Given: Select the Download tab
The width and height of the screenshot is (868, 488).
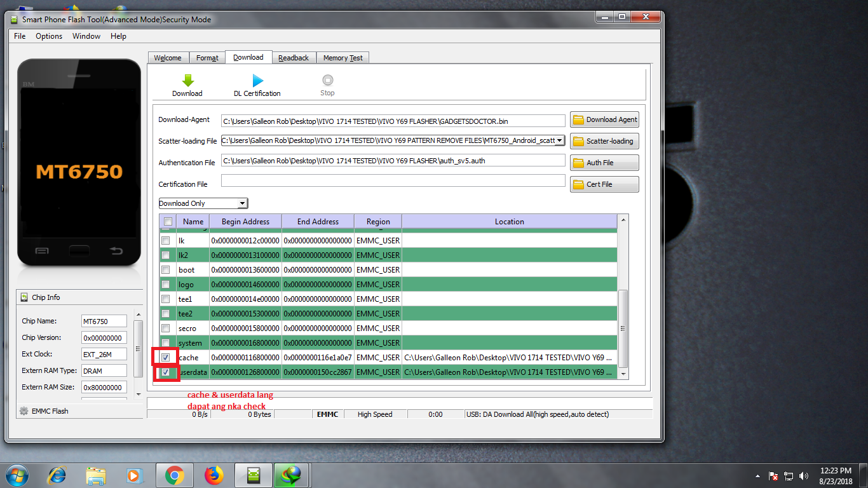Looking at the screenshot, I should coord(248,57).
